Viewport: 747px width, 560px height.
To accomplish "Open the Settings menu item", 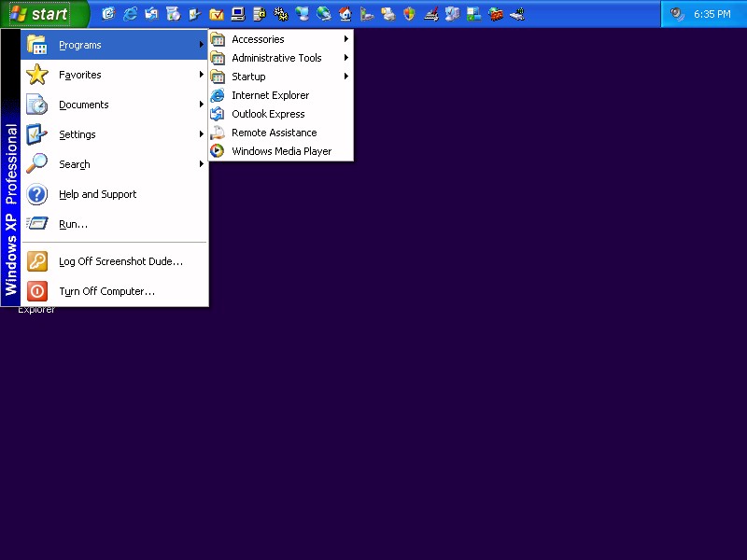I will tap(78, 134).
